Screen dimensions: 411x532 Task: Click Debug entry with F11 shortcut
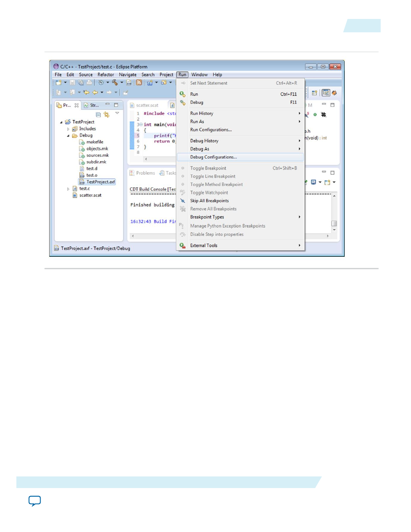pos(240,102)
